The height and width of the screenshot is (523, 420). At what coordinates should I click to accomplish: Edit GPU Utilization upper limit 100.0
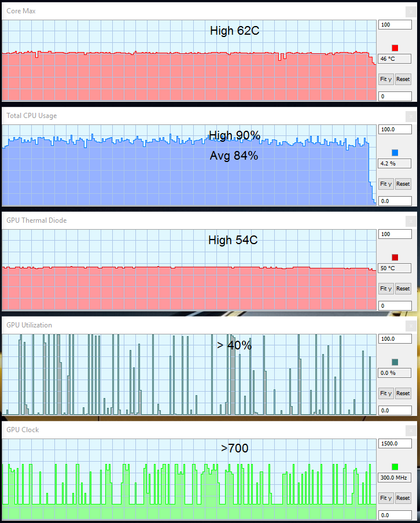pos(395,339)
